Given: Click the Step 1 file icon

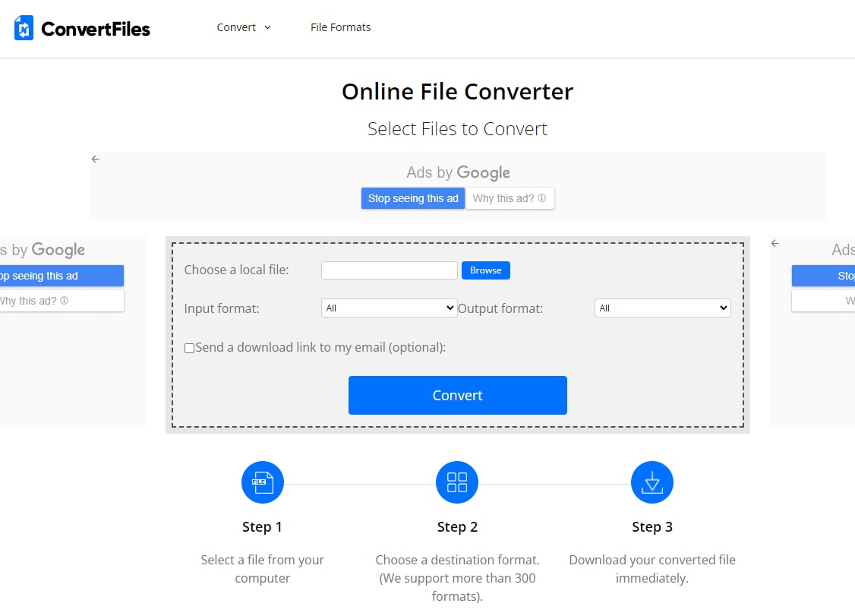Looking at the screenshot, I should click(262, 482).
